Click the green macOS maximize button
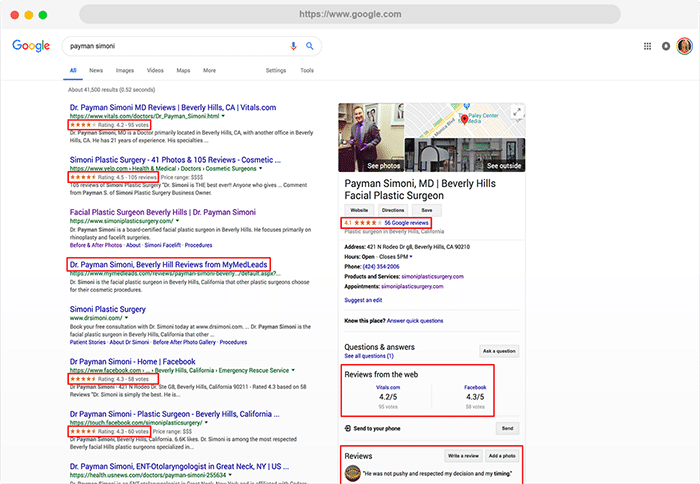The width and height of the screenshot is (700, 484). [x=43, y=15]
